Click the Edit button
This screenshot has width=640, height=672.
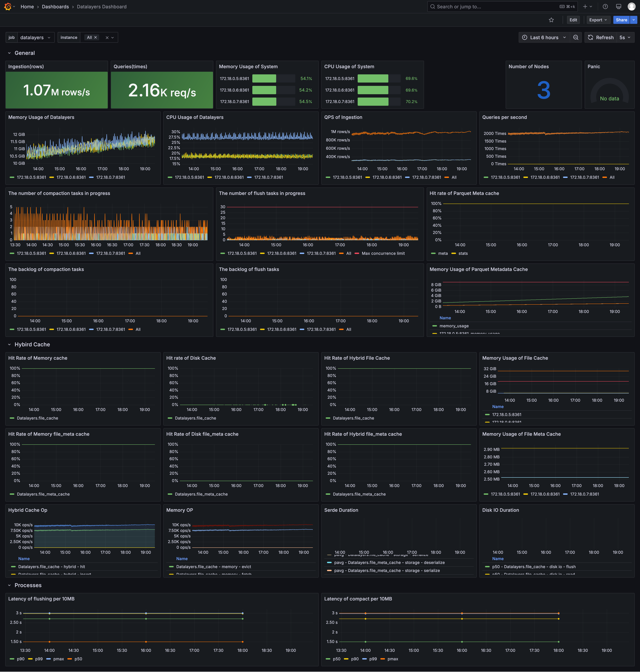(573, 20)
